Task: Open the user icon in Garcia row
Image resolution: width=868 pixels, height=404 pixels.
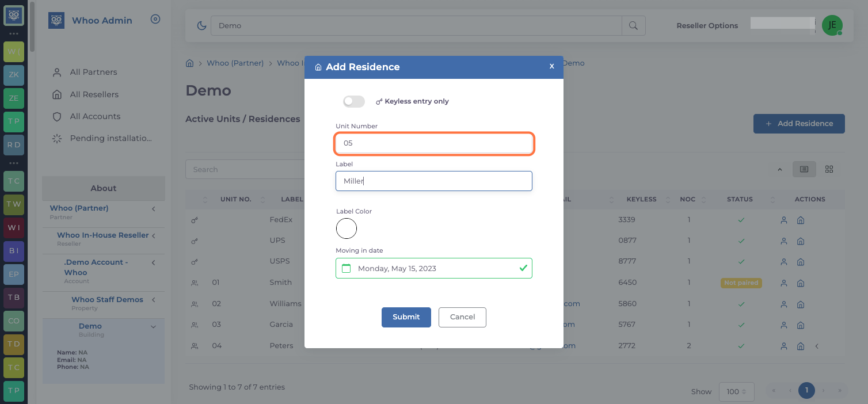Action: click(x=783, y=325)
